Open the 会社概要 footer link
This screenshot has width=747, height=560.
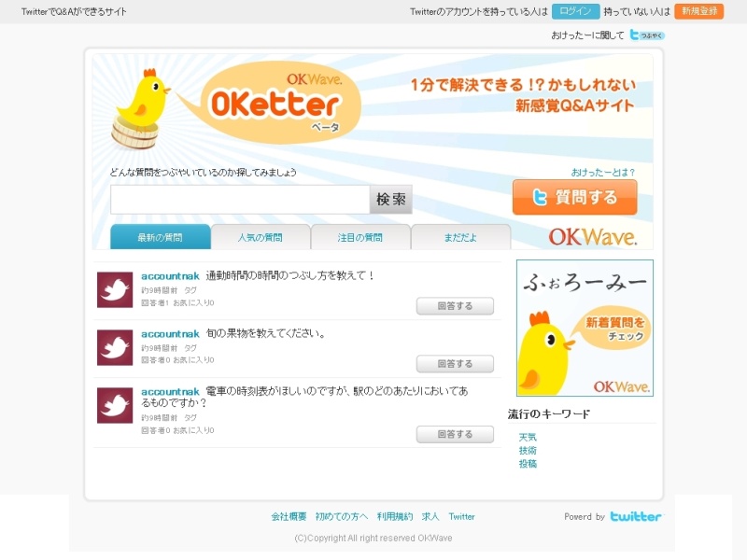coord(289,517)
